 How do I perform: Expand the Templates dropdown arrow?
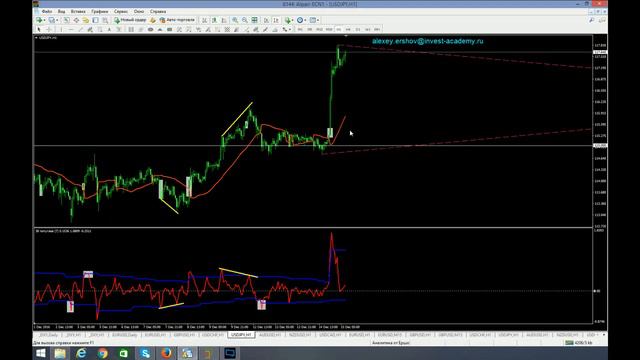(x=318, y=20)
